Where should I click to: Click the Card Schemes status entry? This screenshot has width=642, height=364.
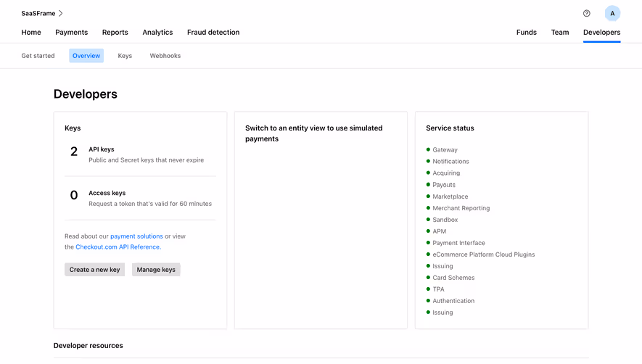tap(453, 278)
